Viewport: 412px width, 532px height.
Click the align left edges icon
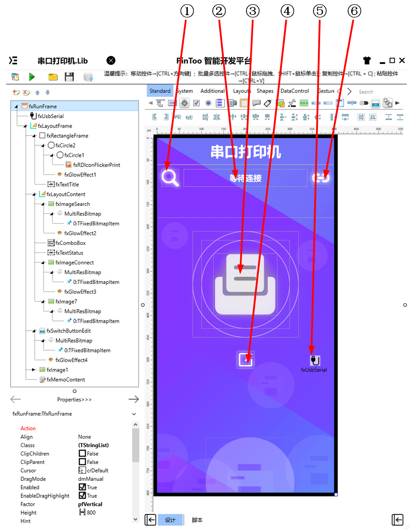154,117
